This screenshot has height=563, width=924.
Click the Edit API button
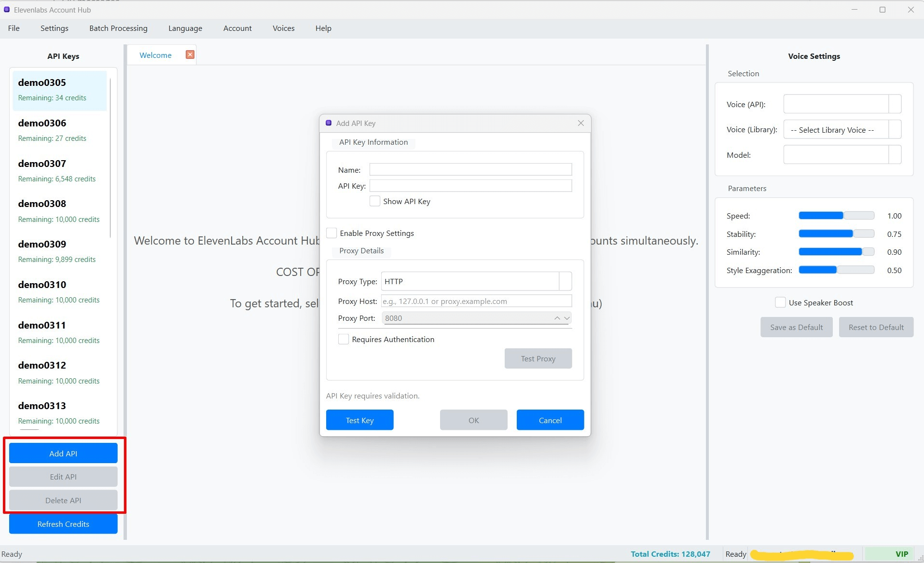[x=63, y=477]
